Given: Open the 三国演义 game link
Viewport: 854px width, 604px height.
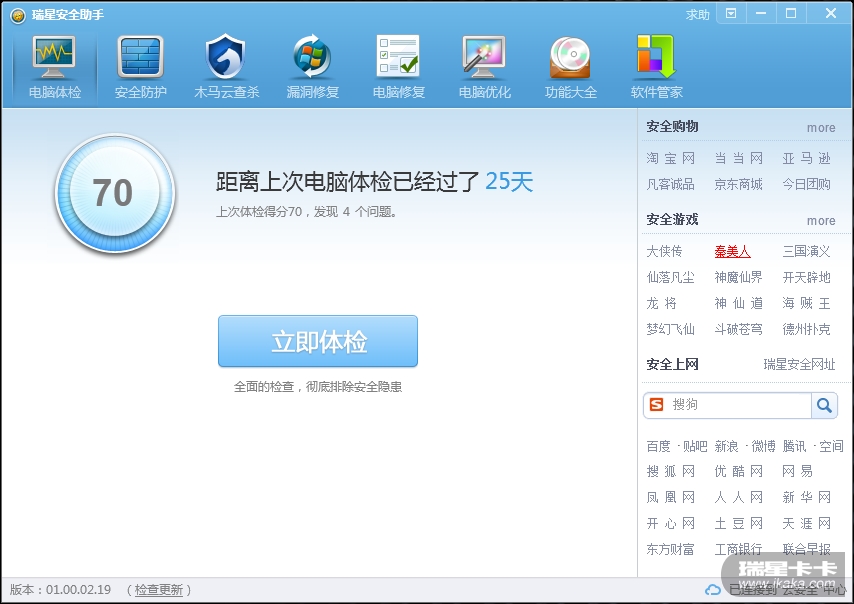Looking at the screenshot, I should (x=807, y=252).
